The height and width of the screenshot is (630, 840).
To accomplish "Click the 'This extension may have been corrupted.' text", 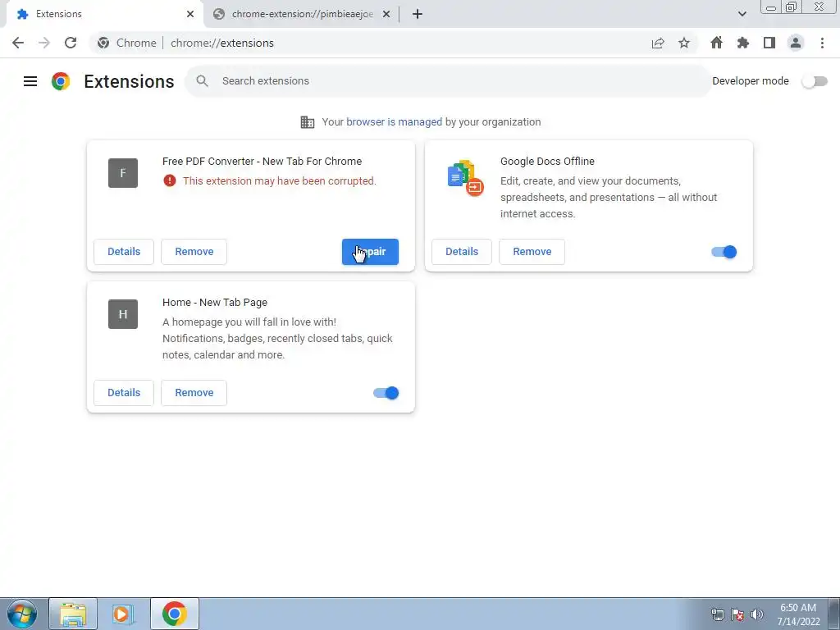I will [x=280, y=181].
